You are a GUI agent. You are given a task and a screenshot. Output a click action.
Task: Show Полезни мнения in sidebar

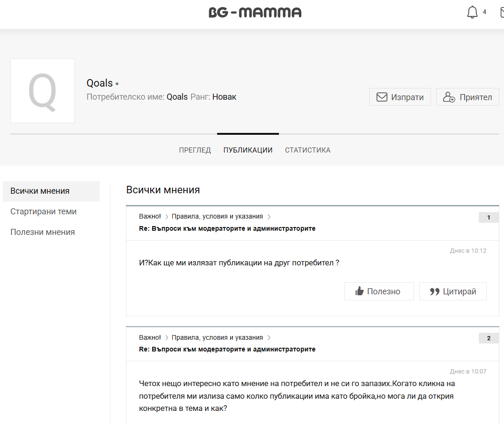43,232
